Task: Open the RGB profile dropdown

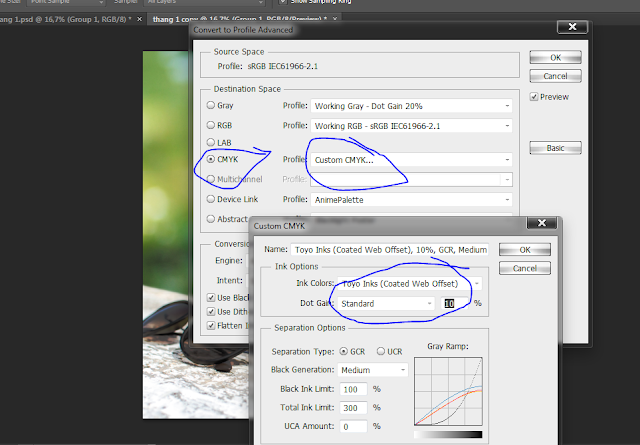Action: point(411,126)
